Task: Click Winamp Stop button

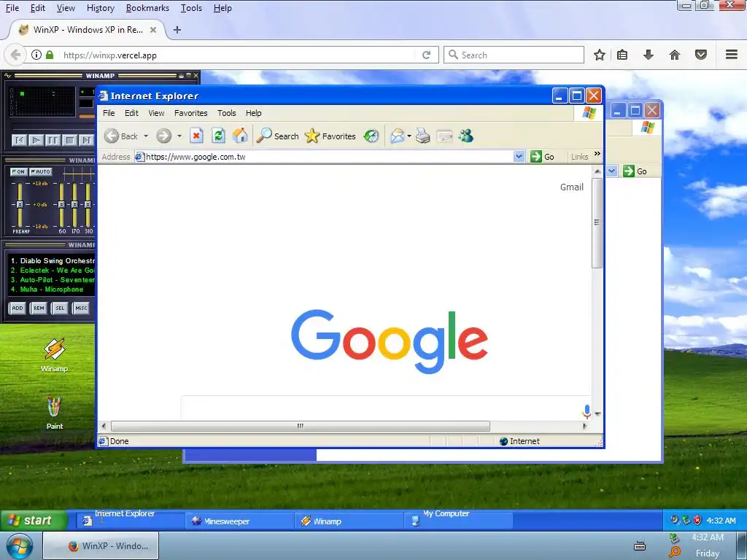Action: 69,141
